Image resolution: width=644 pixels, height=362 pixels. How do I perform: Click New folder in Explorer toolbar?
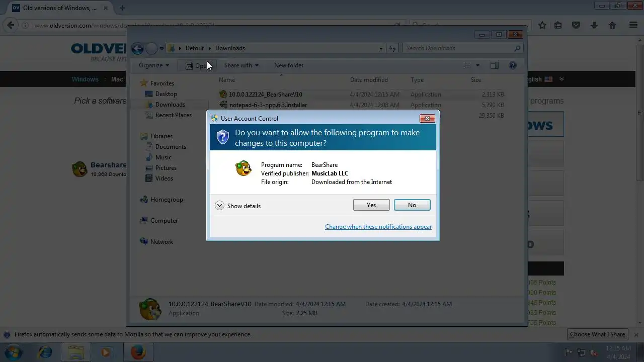289,65
